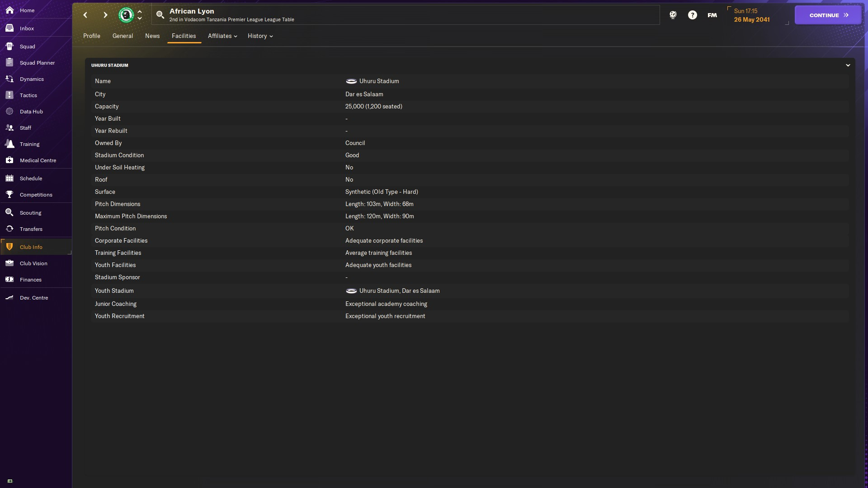Open the Inbox icon in sidebar

pos(9,28)
